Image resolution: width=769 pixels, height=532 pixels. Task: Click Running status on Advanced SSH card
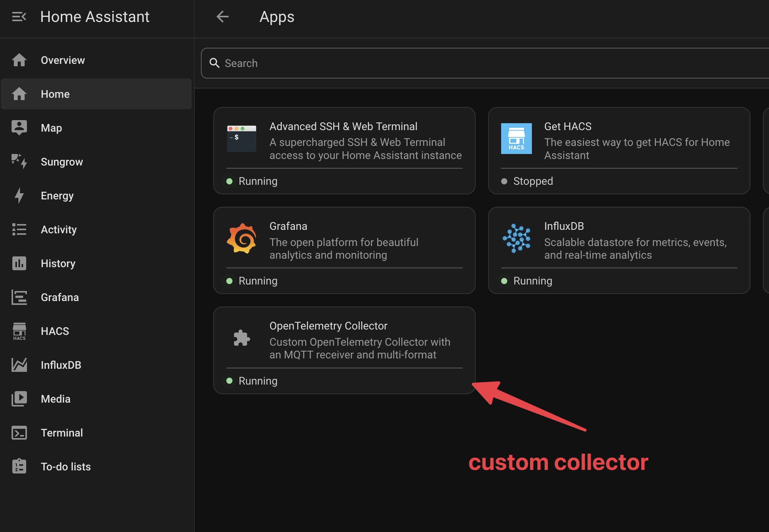click(258, 181)
